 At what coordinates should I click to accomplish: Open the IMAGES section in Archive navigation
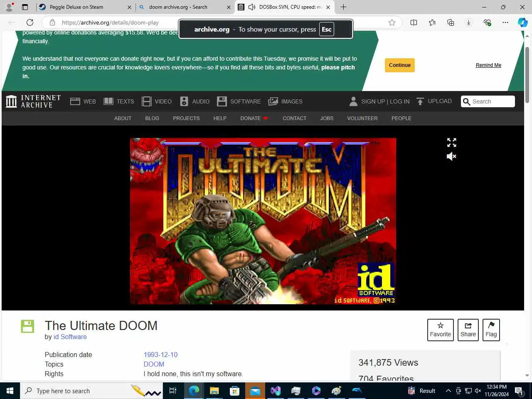tap(286, 101)
